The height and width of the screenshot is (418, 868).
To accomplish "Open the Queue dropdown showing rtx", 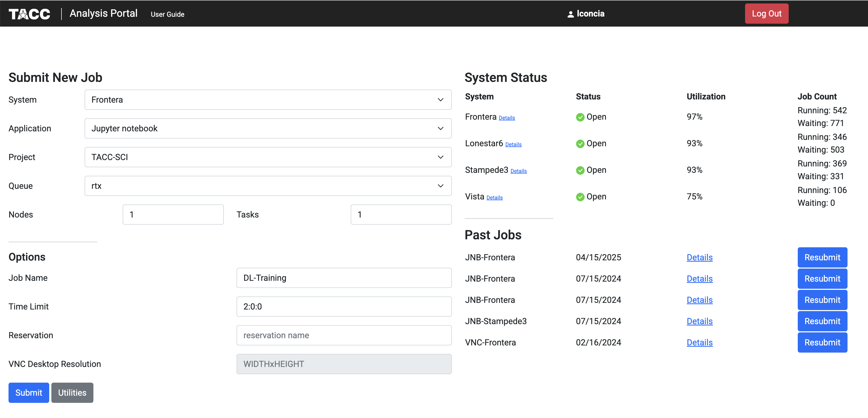I will (x=268, y=186).
